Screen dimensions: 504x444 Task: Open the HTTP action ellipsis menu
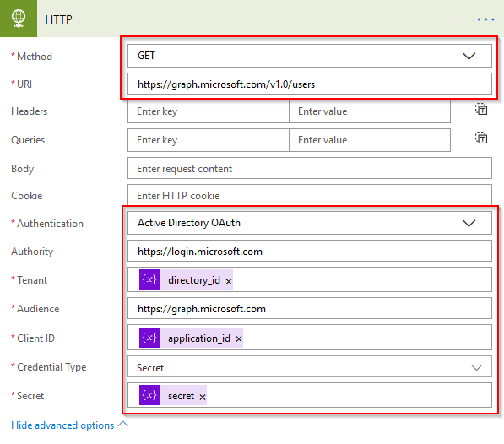click(x=485, y=19)
